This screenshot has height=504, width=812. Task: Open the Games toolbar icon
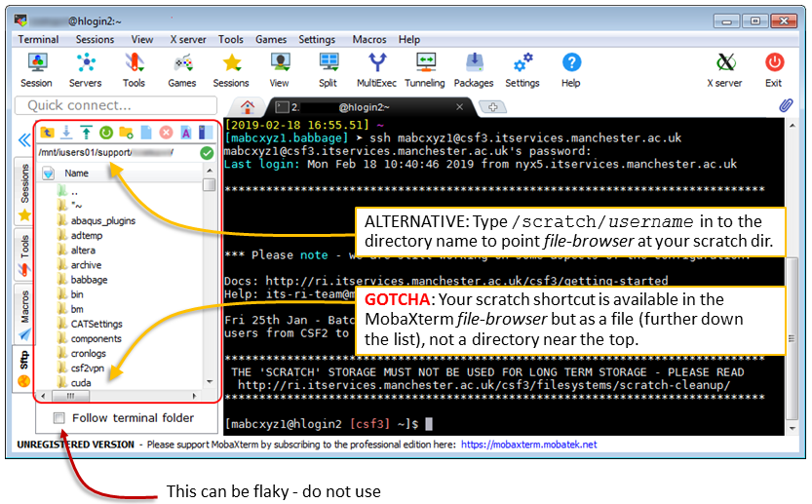tap(182, 70)
